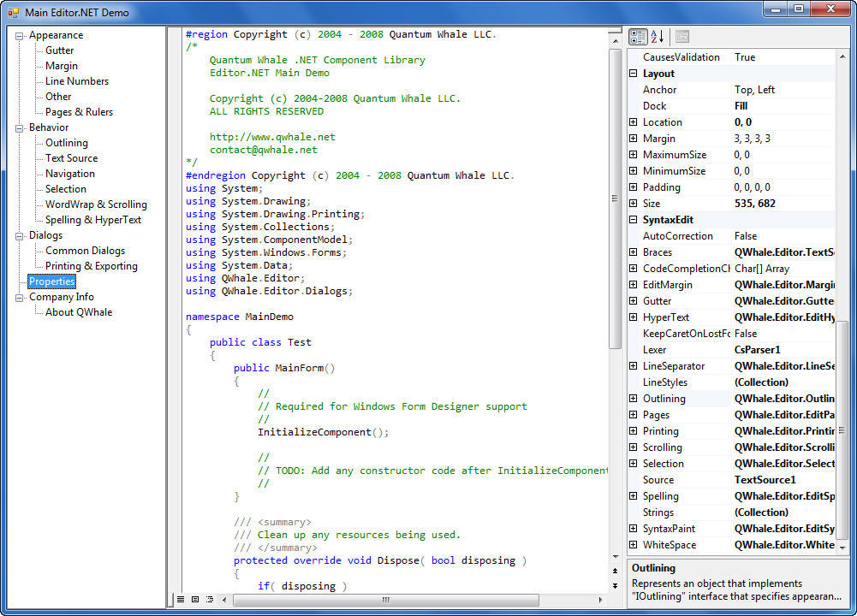
Task: Select Margin in the Appearance tree
Action: pyautogui.click(x=62, y=66)
